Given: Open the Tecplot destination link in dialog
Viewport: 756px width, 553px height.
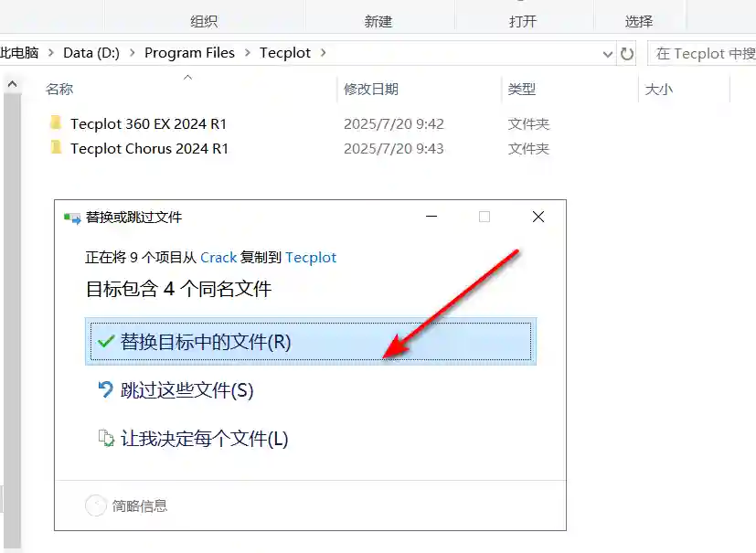Looking at the screenshot, I should click(x=311, y=258).
